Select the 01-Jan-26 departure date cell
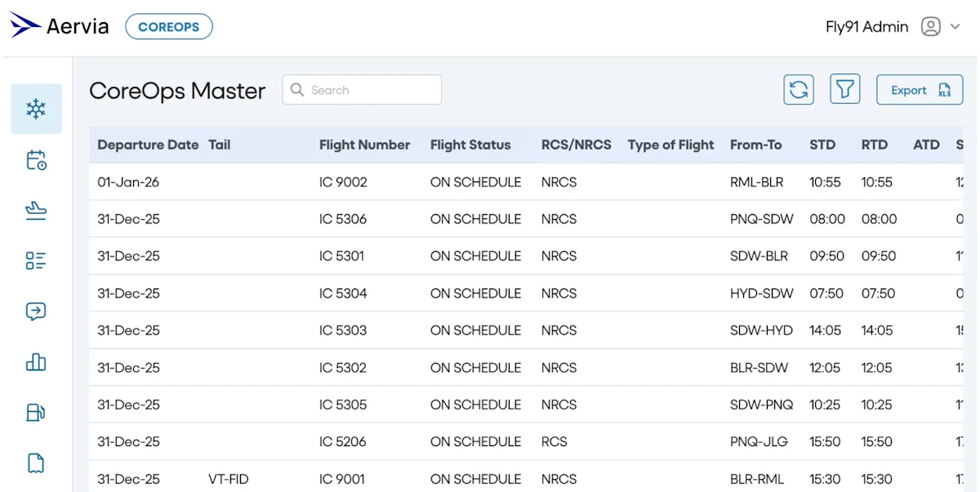The width and height of the screenshot is (980, 492). pos(128,182)
